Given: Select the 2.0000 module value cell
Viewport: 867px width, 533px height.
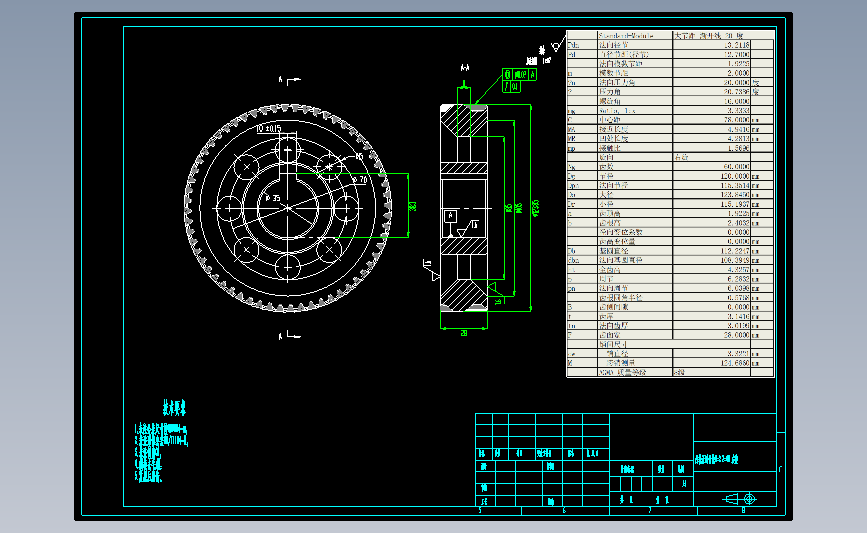Looking at the screenshot, I should pos(712,73).
